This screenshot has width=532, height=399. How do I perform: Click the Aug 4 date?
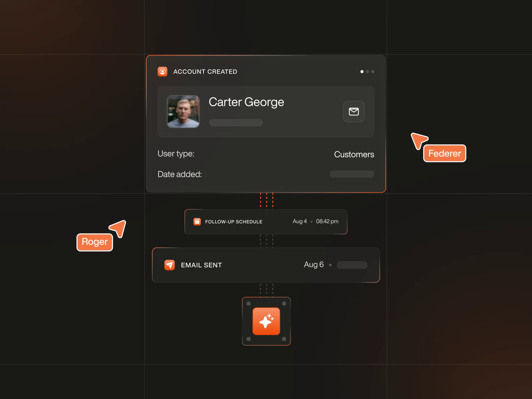click(300, 221)
